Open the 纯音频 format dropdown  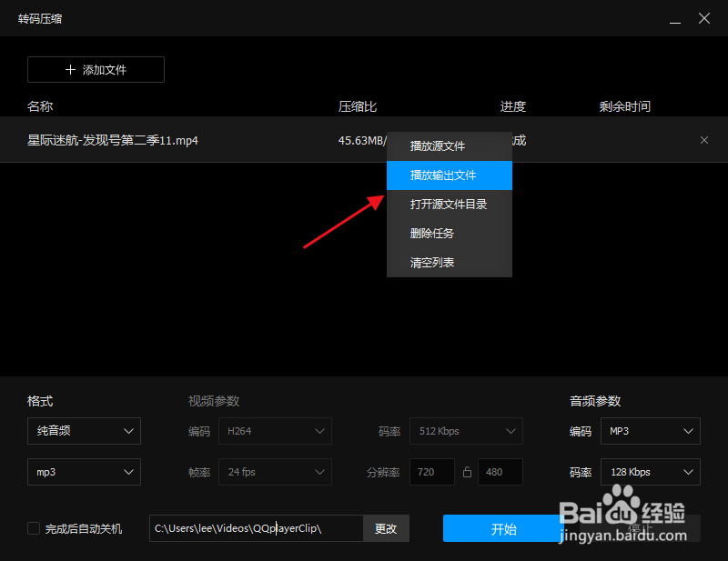tap(84, 431)
